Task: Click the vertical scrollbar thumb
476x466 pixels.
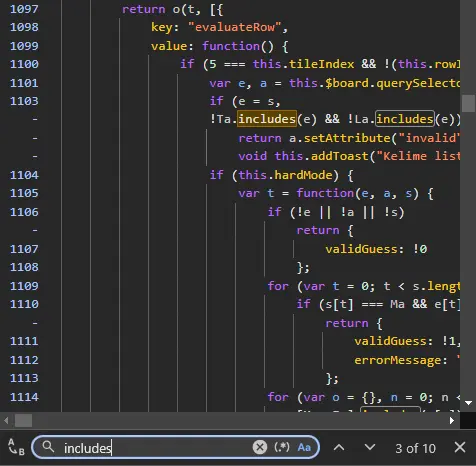Action: pos(468,103)
